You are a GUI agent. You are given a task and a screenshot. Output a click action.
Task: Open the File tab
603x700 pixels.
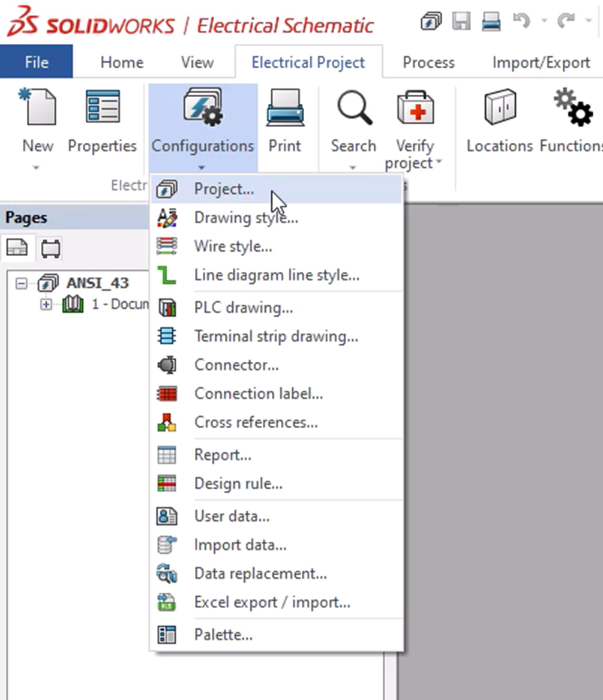click(x=36, y=62)
